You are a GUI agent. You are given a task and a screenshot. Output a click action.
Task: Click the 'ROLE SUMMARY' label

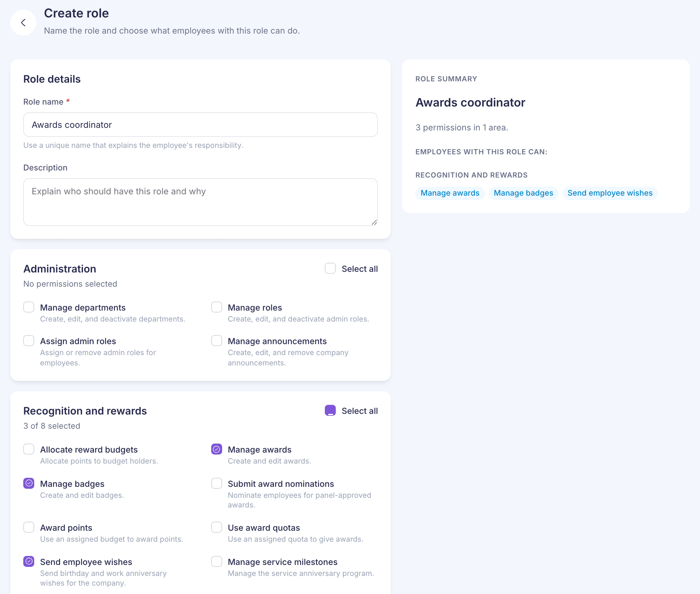(x=446, y=79)
